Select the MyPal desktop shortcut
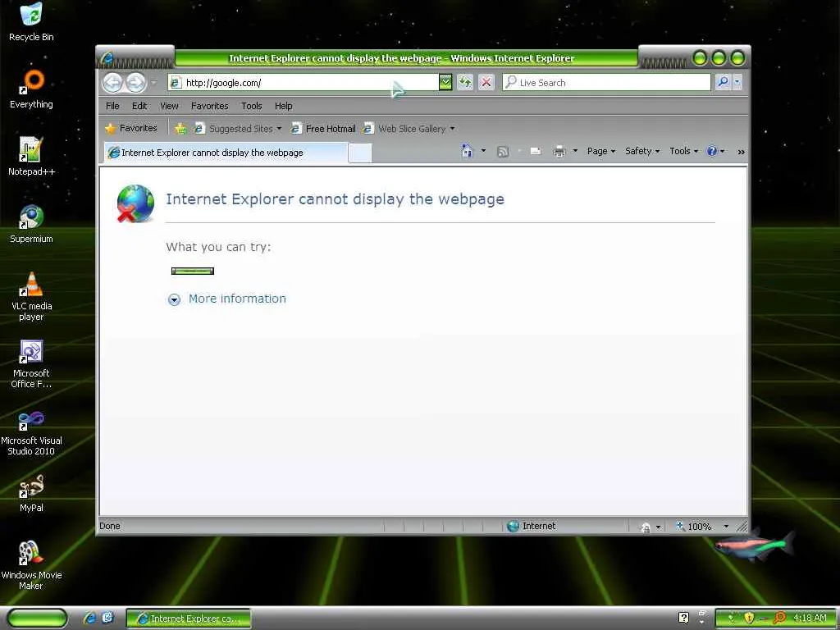The width and height of the screenshot is (840, 630). click(x=31, y=493)
